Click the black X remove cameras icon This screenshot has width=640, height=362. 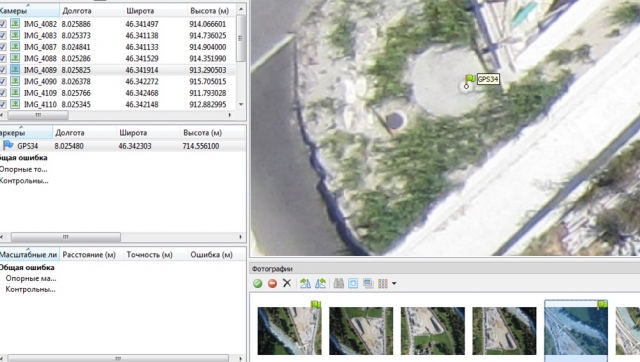point(287,283)
